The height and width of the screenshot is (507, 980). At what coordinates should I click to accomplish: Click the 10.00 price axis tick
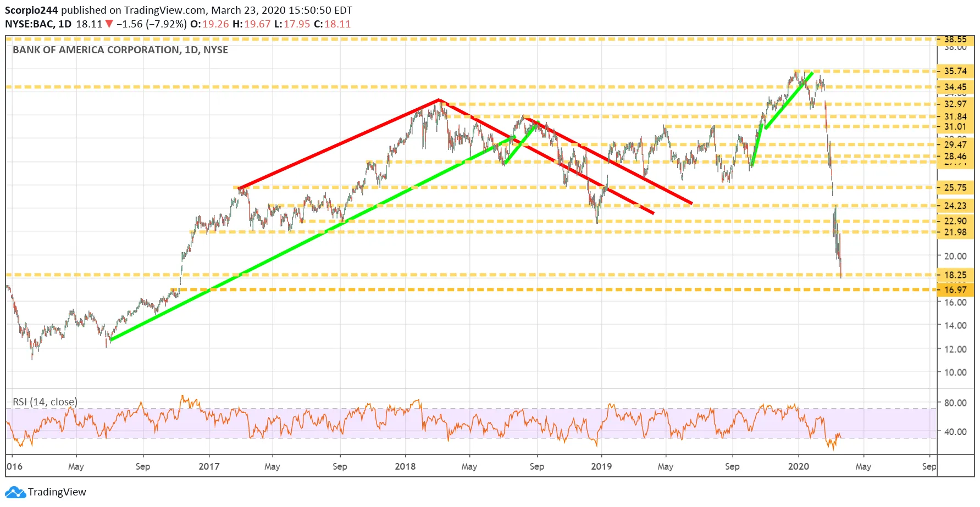point(955,372)
